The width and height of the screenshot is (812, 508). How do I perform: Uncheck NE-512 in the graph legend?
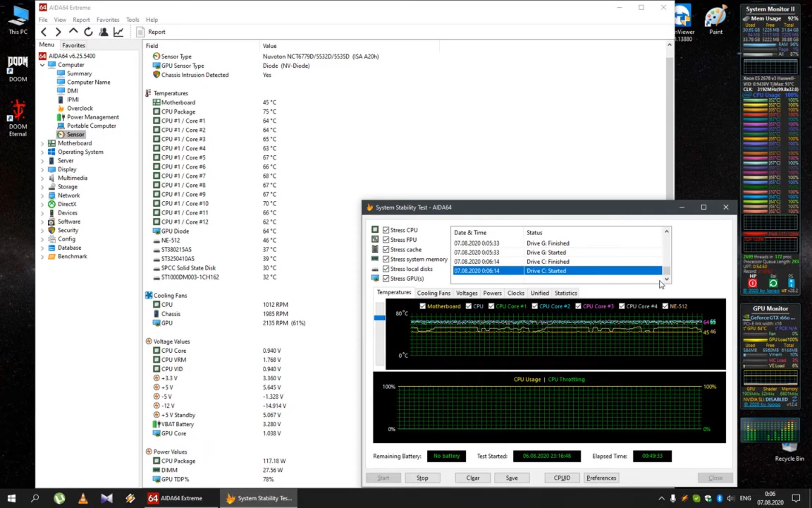click(x=665, y=306)
